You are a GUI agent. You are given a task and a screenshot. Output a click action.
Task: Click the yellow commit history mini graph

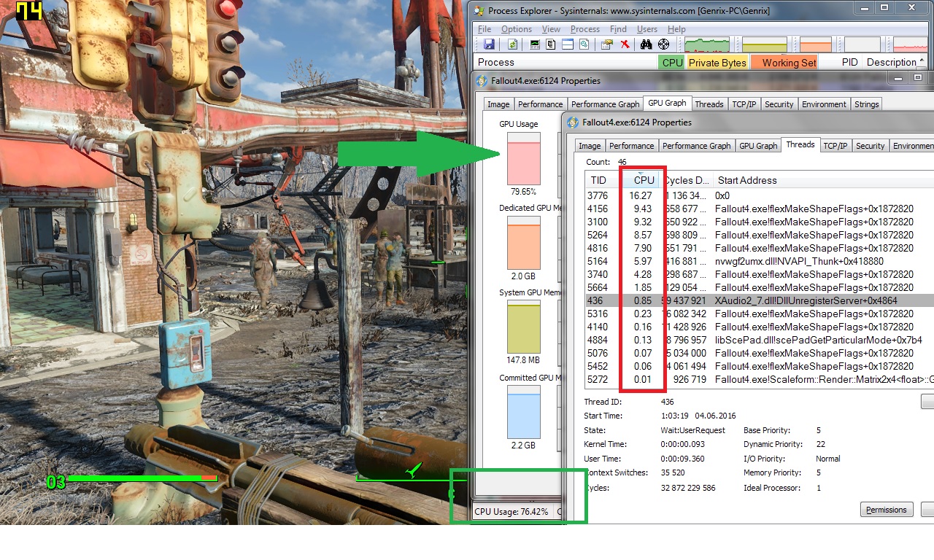point(765,44)
